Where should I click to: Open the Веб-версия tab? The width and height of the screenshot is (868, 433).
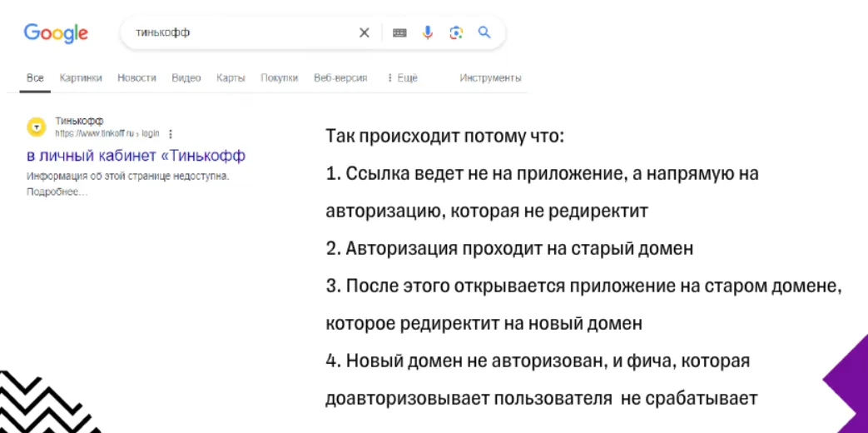pyautogui.click(x=340, y=78)
